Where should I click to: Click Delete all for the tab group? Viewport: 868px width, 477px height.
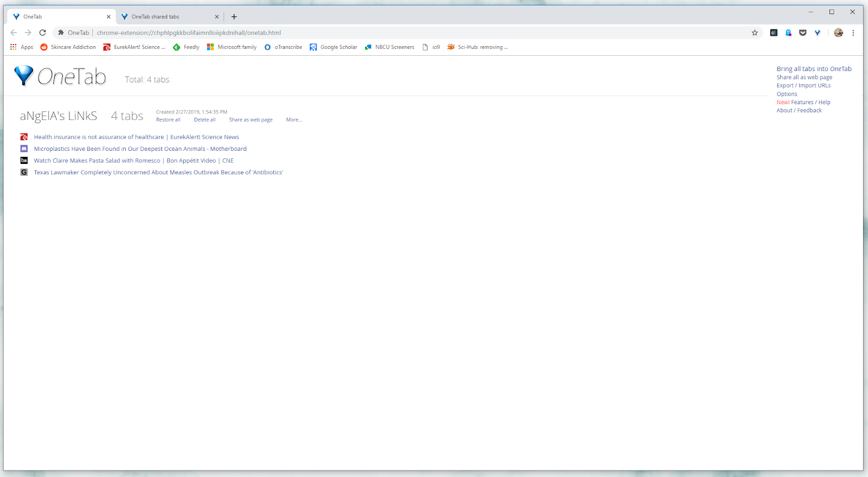click(205, 120)
